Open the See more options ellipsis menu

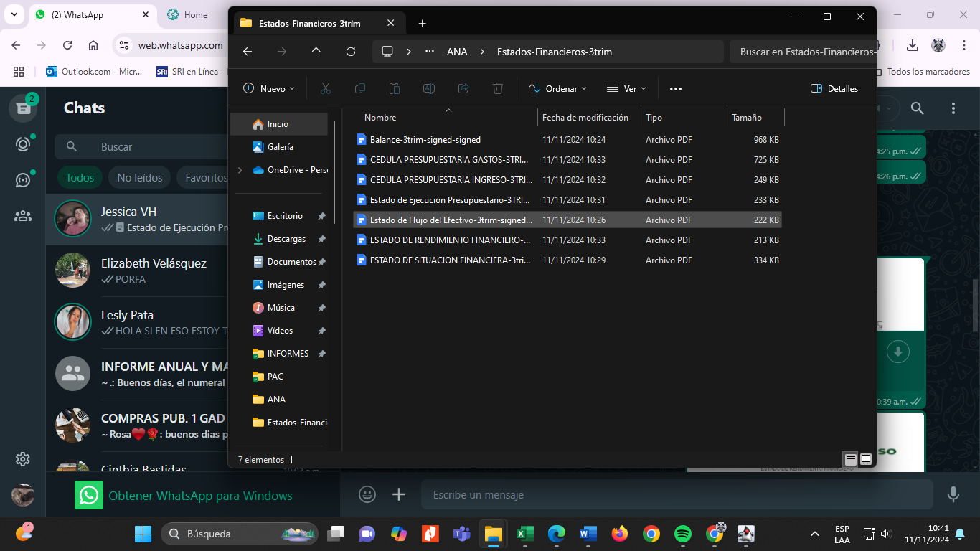pyautogui.click(x=675, y=89)
